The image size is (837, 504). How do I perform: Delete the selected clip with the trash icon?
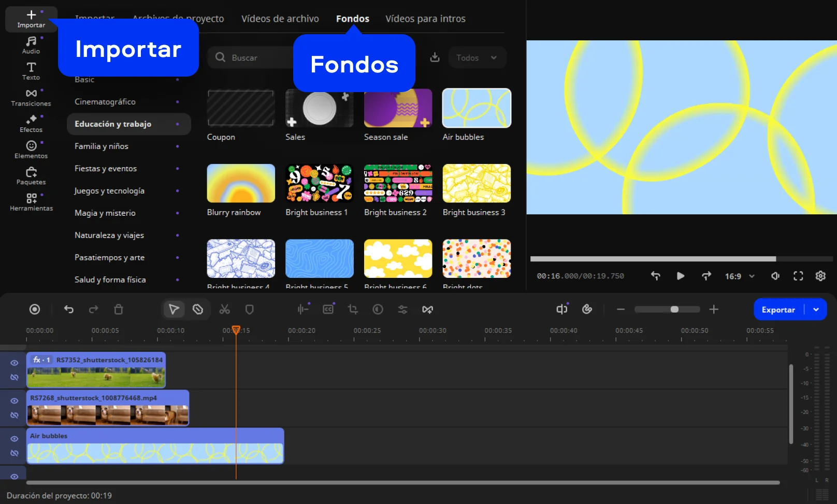coord(119,309)
